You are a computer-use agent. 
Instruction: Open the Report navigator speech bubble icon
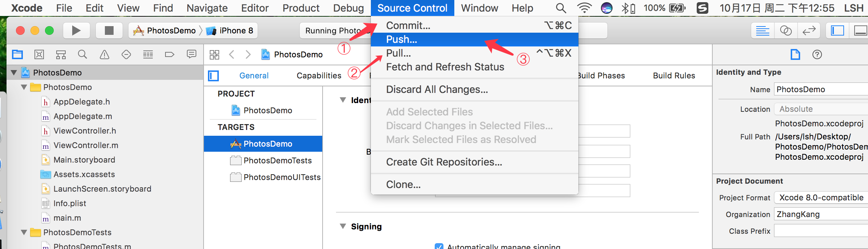click(x=191, y=54)
